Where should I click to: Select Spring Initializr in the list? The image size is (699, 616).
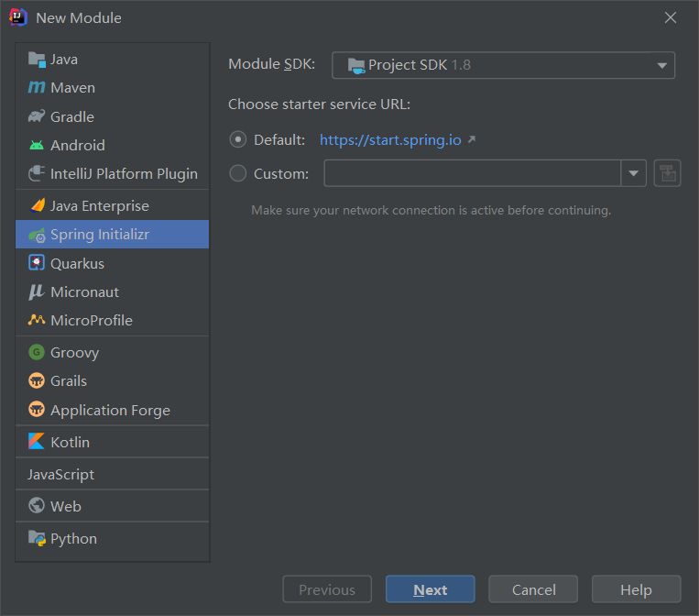tap(113, 234)
